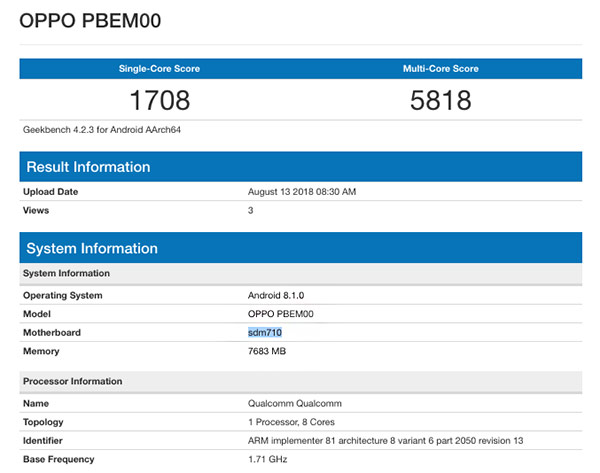Click the Android 8.1.0 value
Screen dimensions: 600x473
click(x=276, y=295)
